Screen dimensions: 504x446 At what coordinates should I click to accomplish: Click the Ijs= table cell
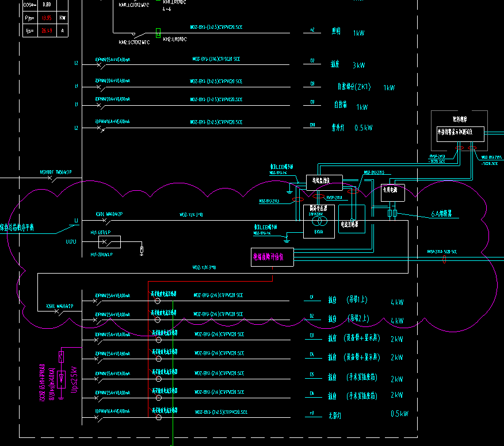[30, 31]
